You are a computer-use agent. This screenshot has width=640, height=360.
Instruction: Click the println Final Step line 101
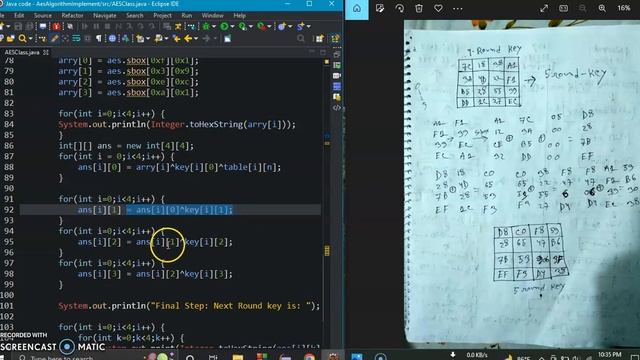click(189, 306)
